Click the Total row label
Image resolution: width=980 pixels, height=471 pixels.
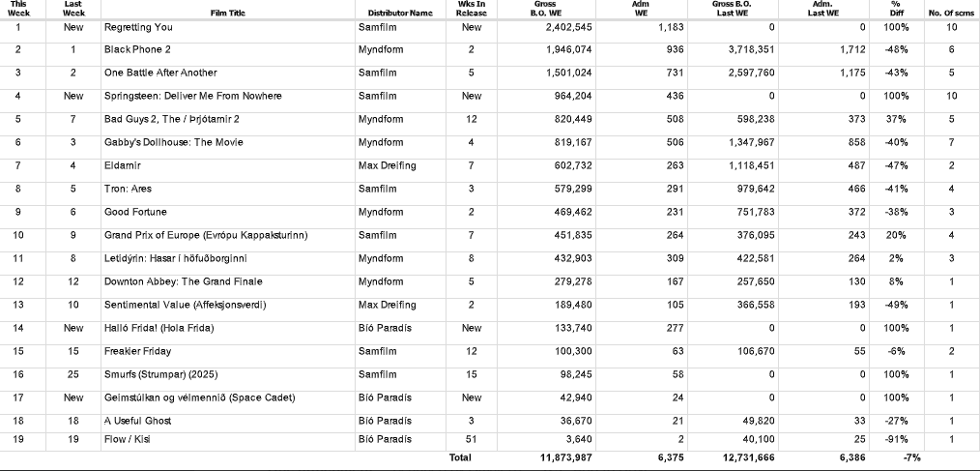coord(461,457)
